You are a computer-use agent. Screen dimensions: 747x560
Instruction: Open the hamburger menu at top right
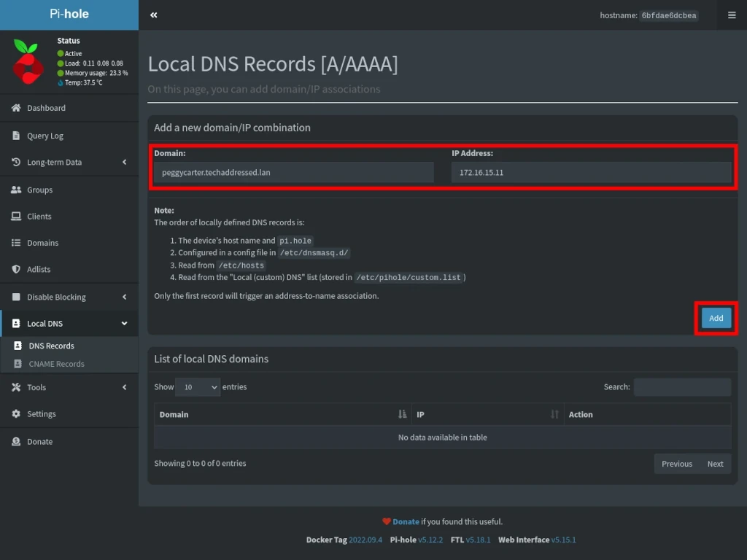[x=732, y=15]
